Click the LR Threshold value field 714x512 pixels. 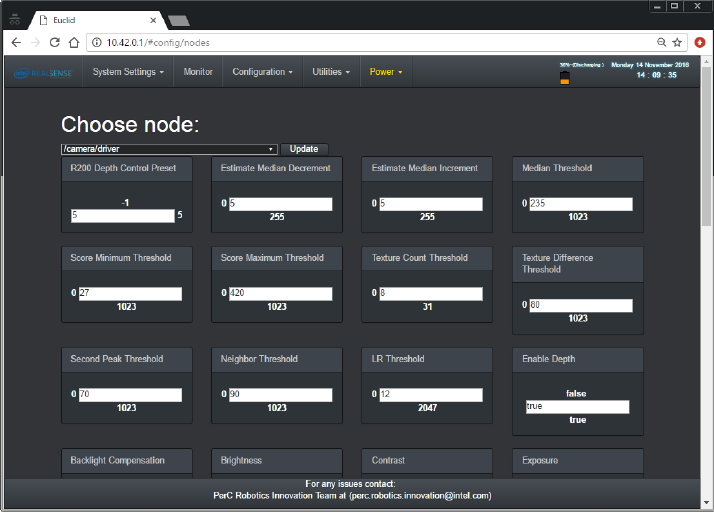click(431, 395)
